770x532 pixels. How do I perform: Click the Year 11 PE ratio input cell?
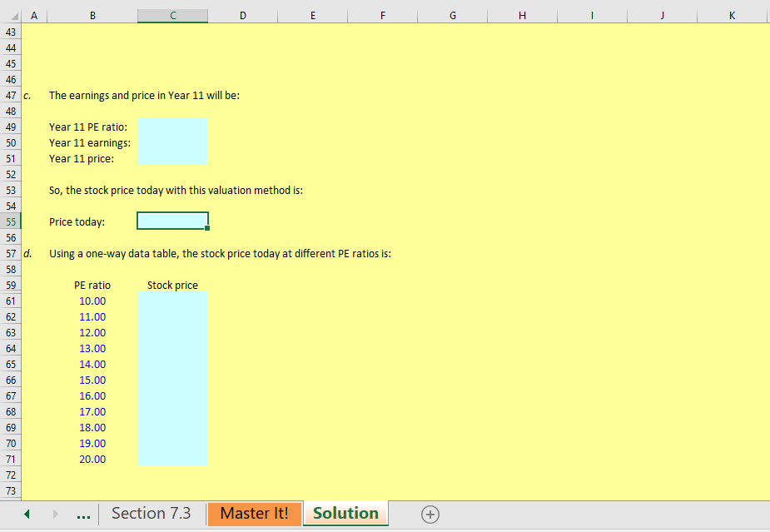click(x=172, y=127)
